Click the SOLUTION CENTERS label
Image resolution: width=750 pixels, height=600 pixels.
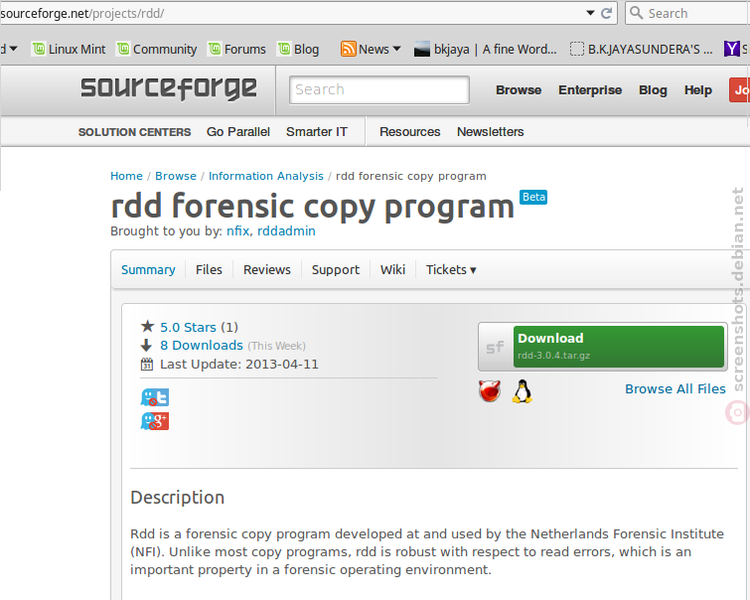coord(134,132)
